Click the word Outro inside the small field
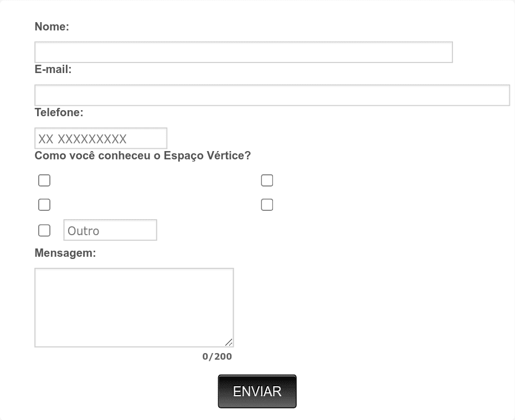515x420 pixels. (84, 231)
